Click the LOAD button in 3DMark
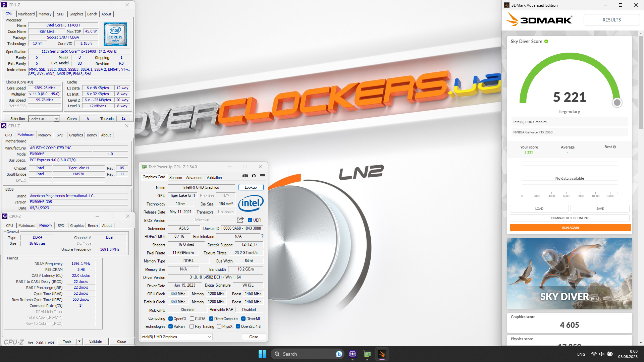The image size is (644, 362). pos(539,208)
